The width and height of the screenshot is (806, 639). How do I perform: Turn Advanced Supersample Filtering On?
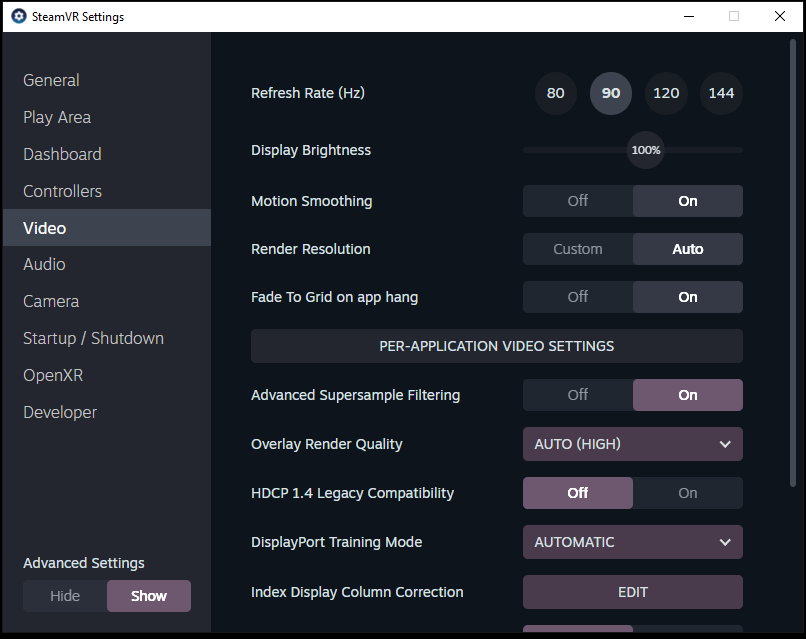688,395
